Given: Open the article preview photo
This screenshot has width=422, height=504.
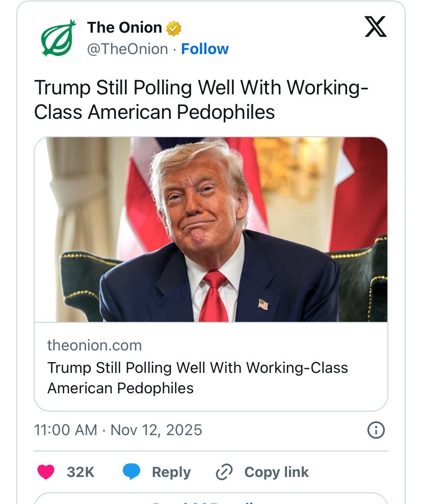Looking at the screenshot, I should coord(210,230).
